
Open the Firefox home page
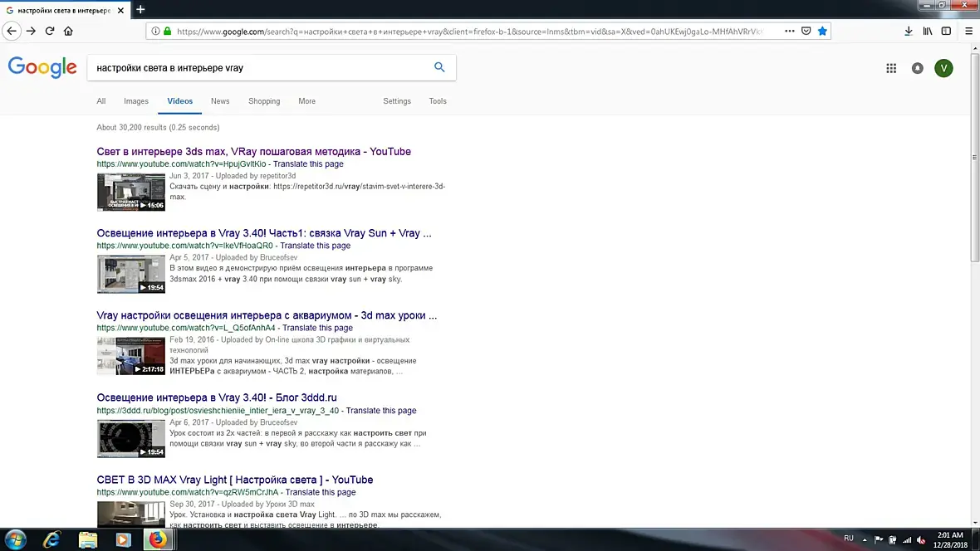click(x=68, y=31)
